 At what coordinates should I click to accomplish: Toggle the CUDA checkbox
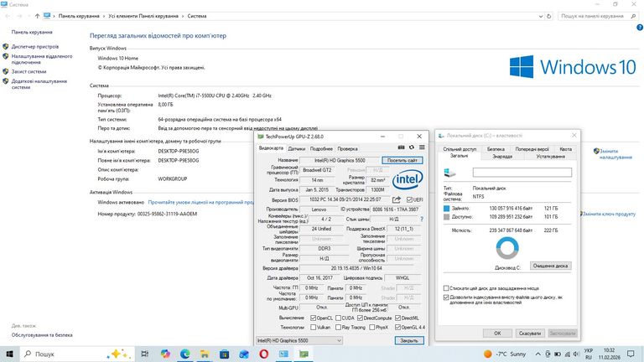click(338, 318)
